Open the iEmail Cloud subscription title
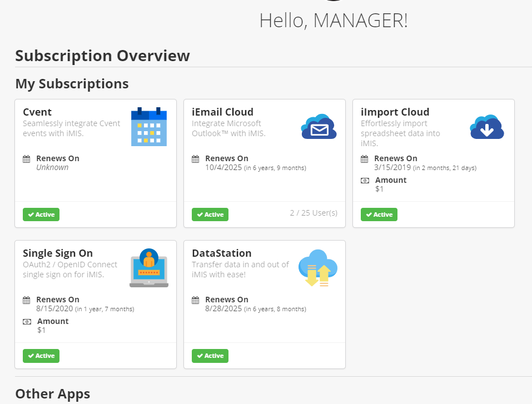This screenshot has height=404, width=532. click(222, 112)
